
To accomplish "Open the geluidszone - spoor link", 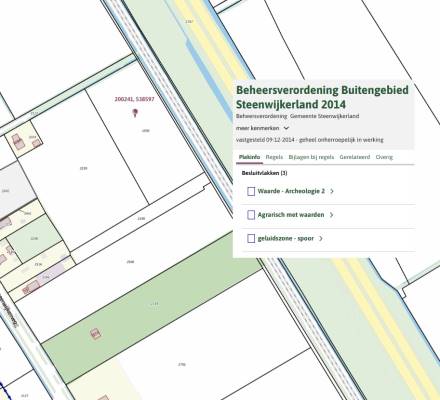I will click(x=286, y=239).
